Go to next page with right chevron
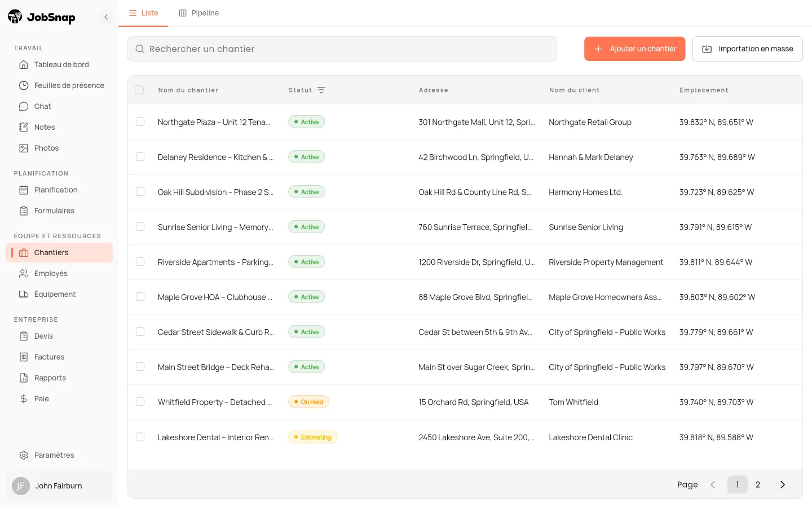This screenshot has width=812, height=508. coord(783,485)
